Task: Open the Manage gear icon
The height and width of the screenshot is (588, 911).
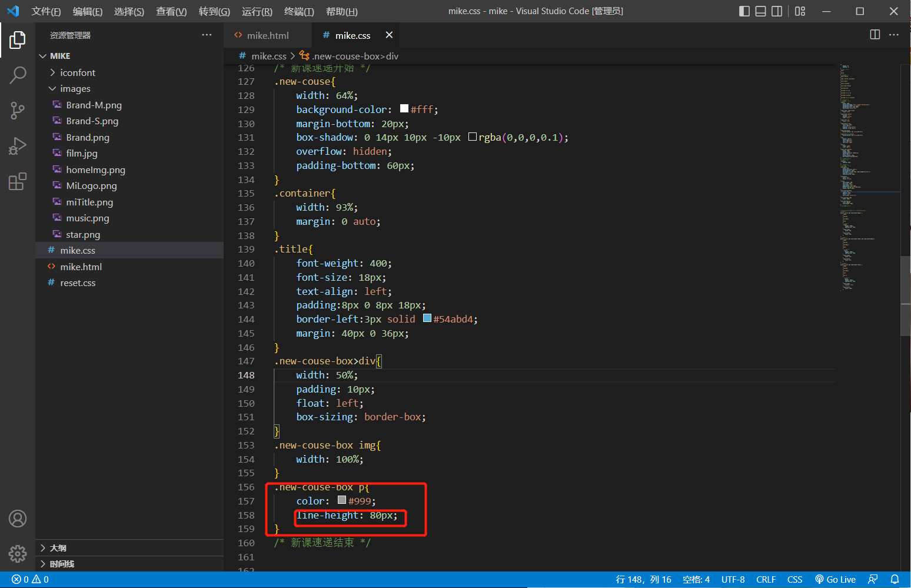Action: [18, 553]
